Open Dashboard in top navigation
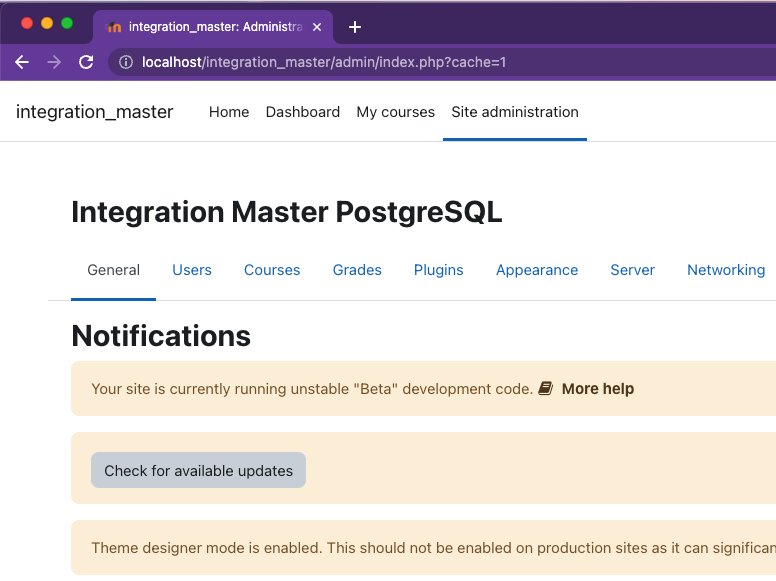Viewport: 776px width, 581px height. click(303, 112)
